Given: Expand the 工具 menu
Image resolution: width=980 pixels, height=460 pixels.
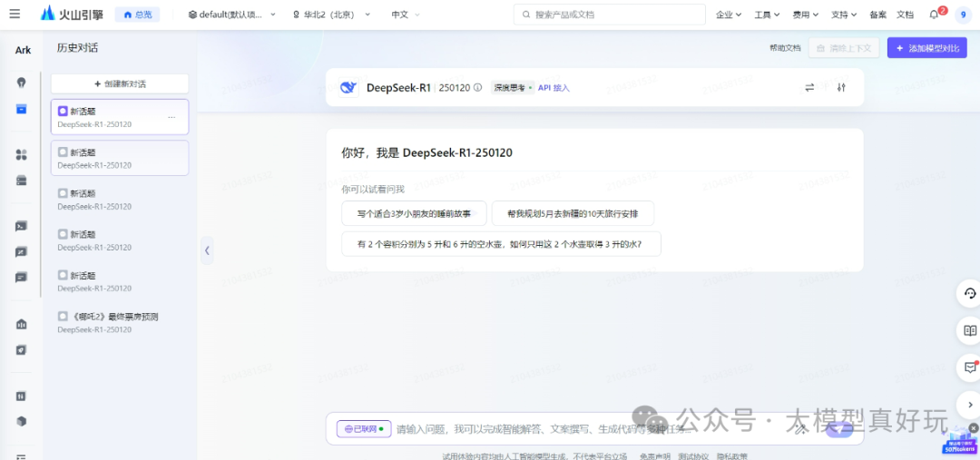Looking at the screenshot, I should pyautogui.click(x=767, y=15).
